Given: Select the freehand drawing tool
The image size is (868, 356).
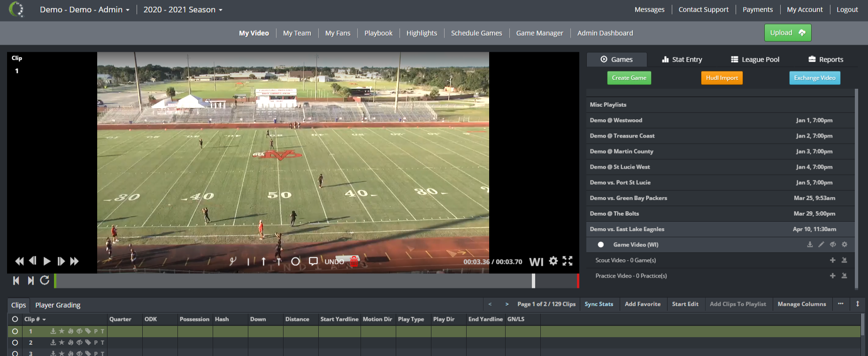Looking at the screenshot, I should click(x=232, y=261).
